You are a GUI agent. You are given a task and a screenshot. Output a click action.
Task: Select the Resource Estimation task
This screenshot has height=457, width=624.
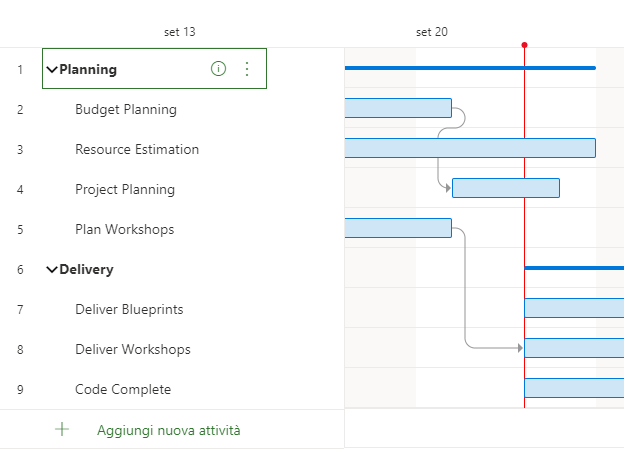tap(137, 149)
